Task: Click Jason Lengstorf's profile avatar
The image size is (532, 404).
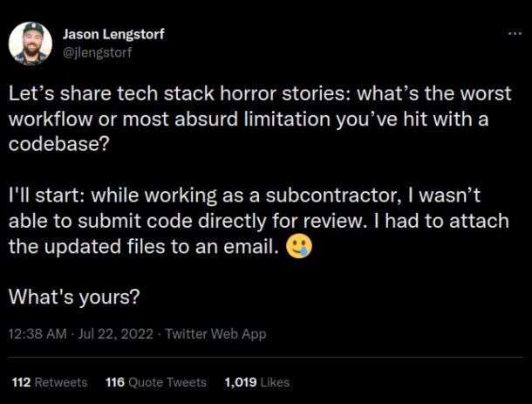Action: 31,43
